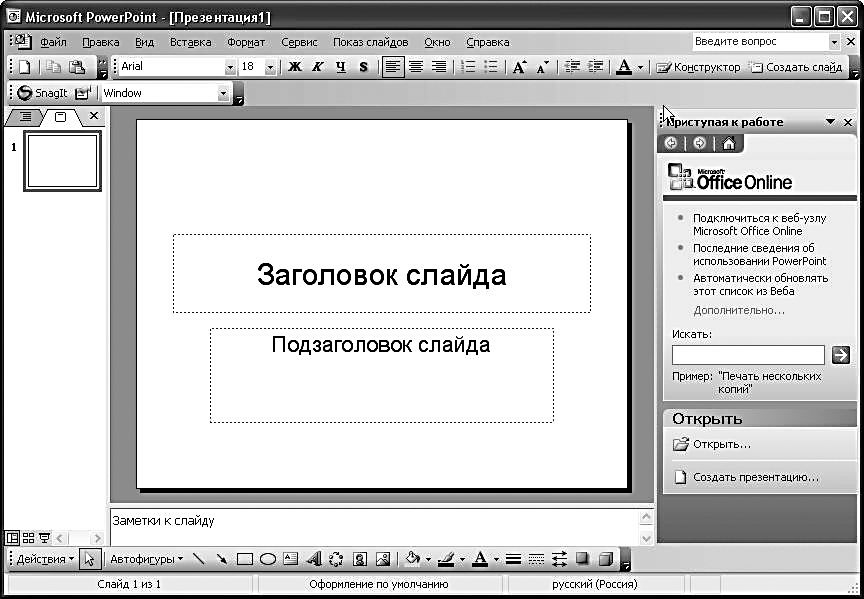Viewport: 864px width, 599px height.
Task: Select the Oval drawing tool
Action: point(267,559)
